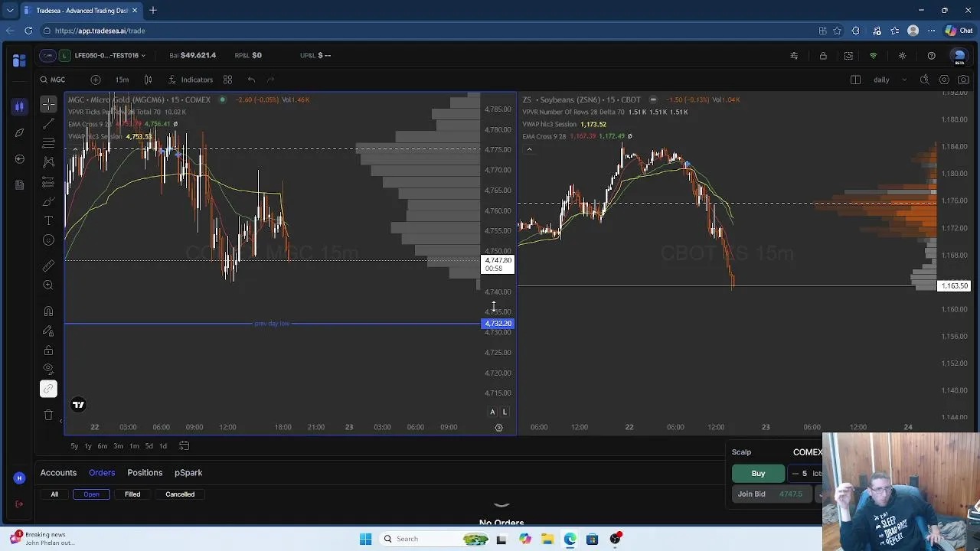Open the horizontal lines and Fibonacci tool group
Screen dimensions: 980x551
click(48, 143)
